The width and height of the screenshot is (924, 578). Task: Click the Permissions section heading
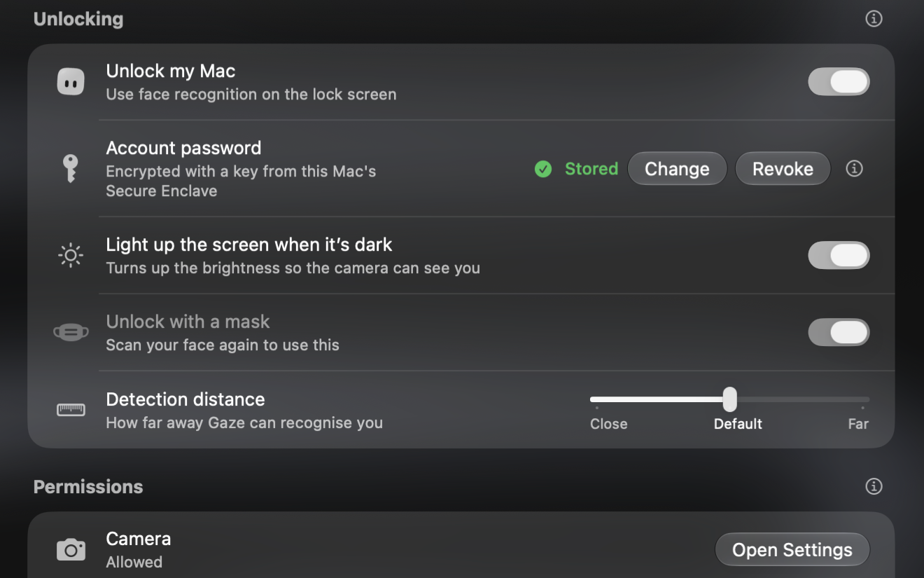click(88, 487)
